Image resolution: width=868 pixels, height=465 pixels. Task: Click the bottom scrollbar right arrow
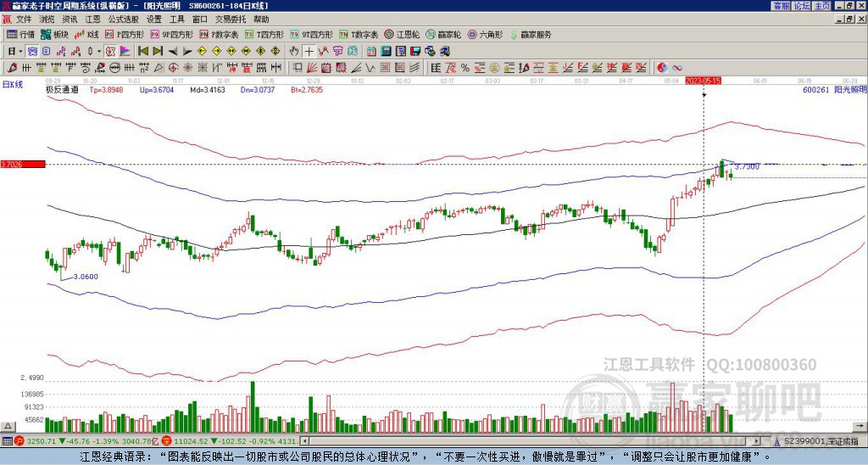click(x=757, y=441)
